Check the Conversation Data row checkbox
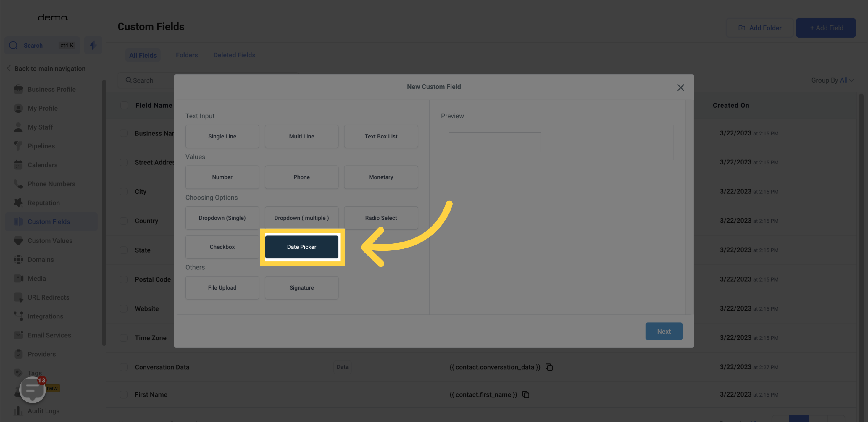The width and height of the screenshot is (868, 422). [x=124, y=367]
